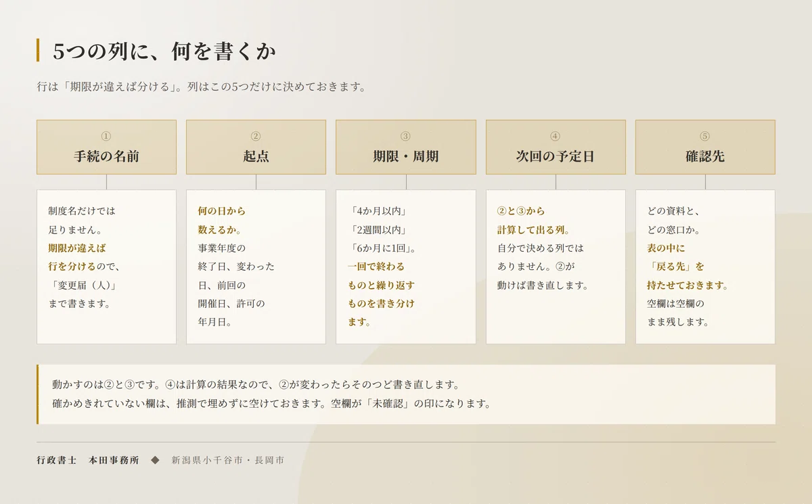Click the line 「どの窓口か。」
This screenshot has width=812, height=504.
click(x=674, y=230)
